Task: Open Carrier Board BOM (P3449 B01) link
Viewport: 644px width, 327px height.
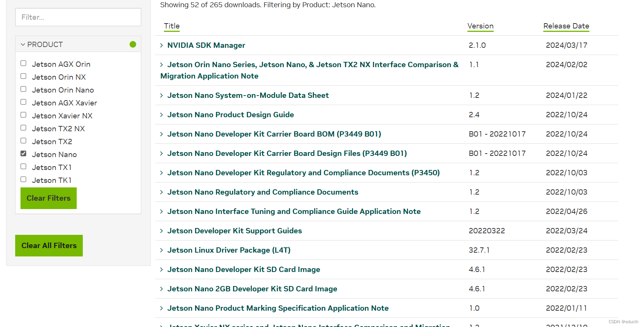Action: click(274, 134)
